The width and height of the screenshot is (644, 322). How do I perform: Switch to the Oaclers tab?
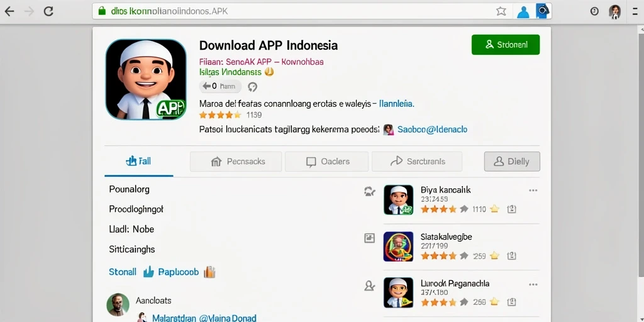coord(326,162)
